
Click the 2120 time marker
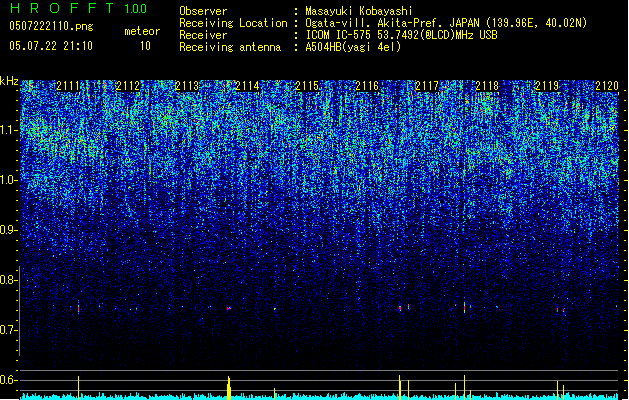click(607, 86)
